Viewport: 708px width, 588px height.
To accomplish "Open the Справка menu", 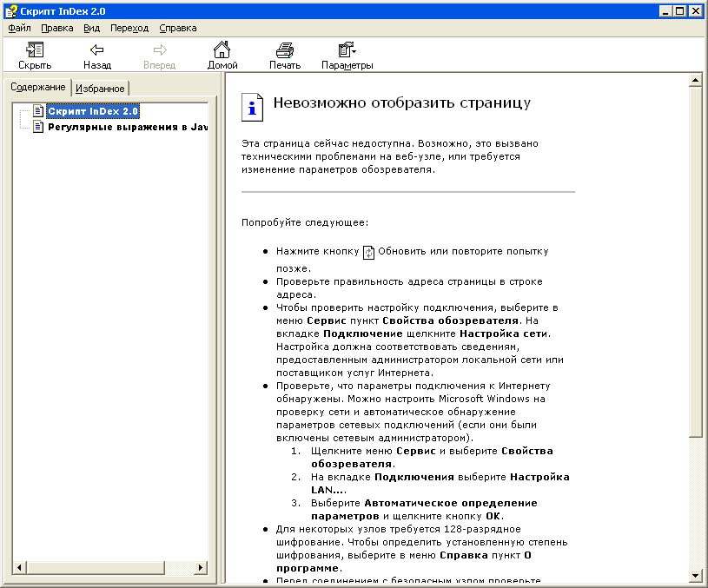I will point(178,28).
